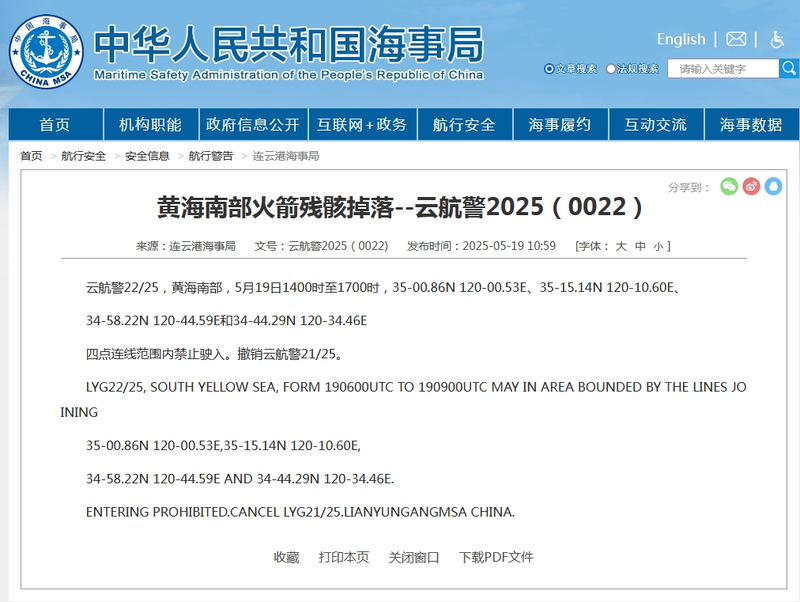Open the email envelope icon
The image size is (800, 602).
click(736, 39)
